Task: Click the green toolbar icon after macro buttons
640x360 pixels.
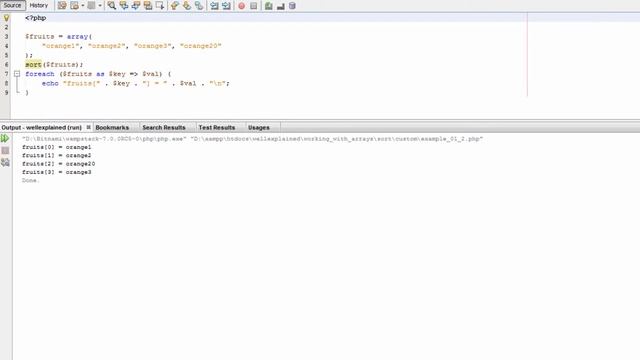Action: point(268,6)
